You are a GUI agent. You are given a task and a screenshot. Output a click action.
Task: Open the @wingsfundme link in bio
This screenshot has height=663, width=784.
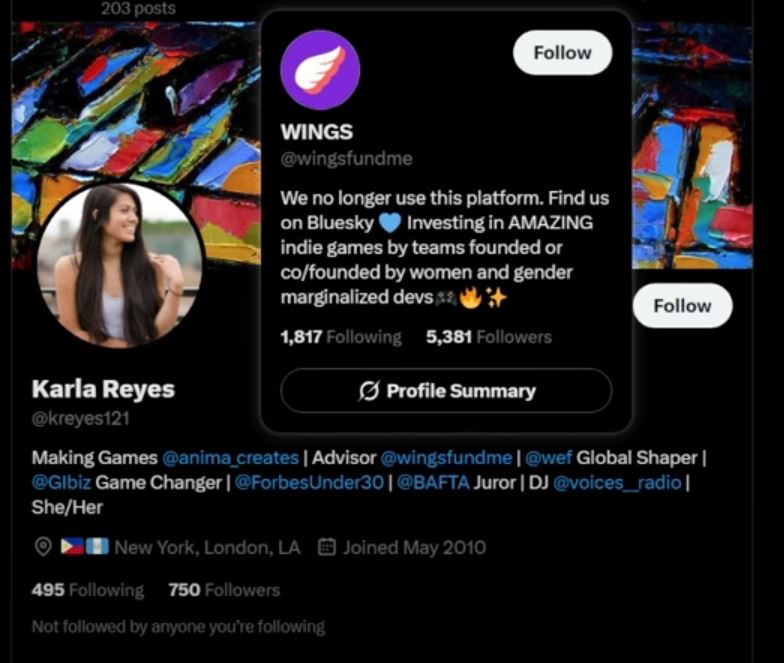pyautogui.click(x=446, y=458)
